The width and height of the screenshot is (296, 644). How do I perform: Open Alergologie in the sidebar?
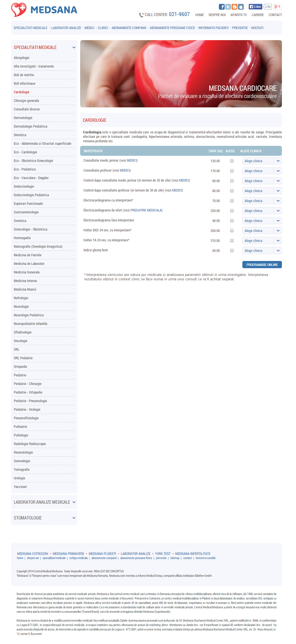coord(22,58)
